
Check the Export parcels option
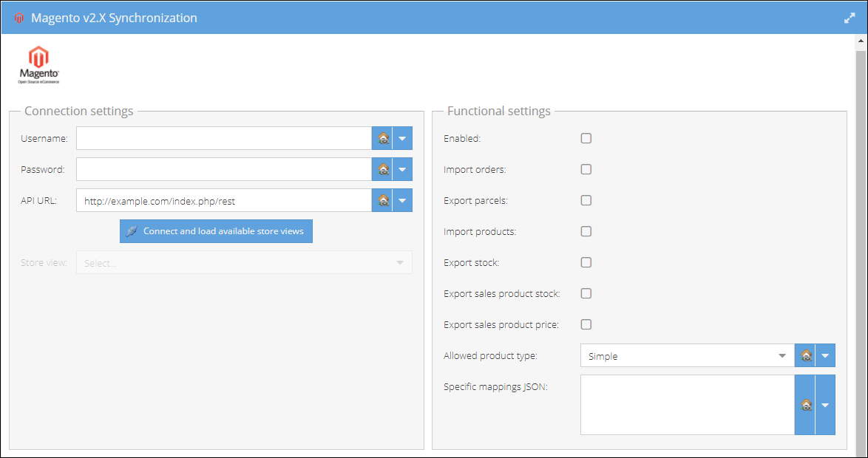coord(586,200)
